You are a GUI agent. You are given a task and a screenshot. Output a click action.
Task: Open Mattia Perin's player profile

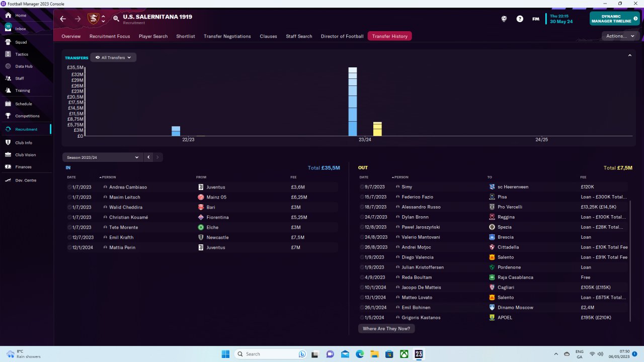tap(122, 247)
